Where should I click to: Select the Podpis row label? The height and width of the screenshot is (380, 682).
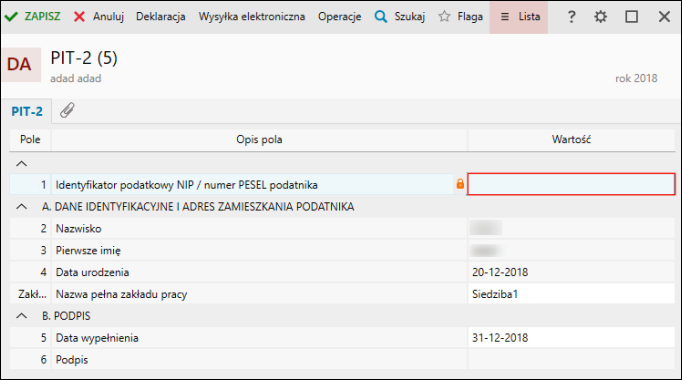tap(72, 360)
